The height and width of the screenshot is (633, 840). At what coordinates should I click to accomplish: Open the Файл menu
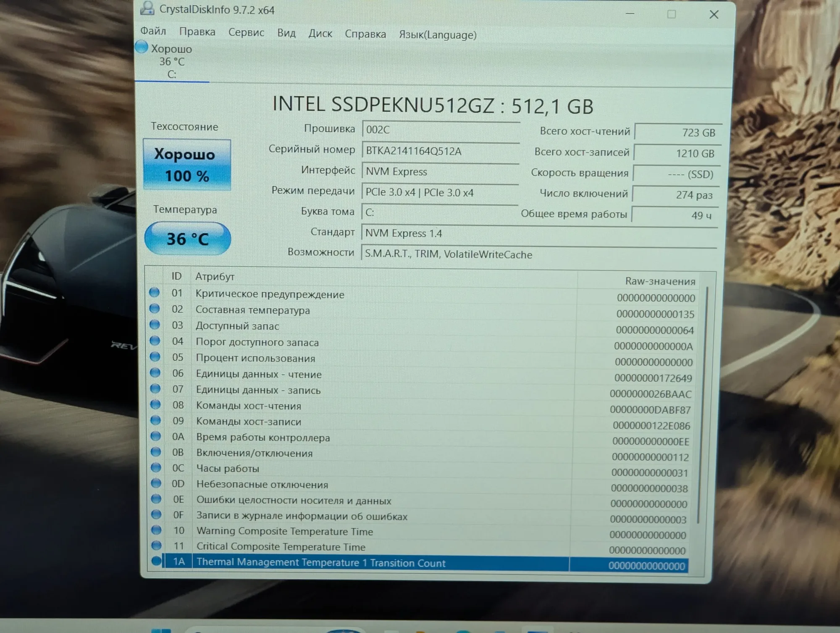coord(153,31)
